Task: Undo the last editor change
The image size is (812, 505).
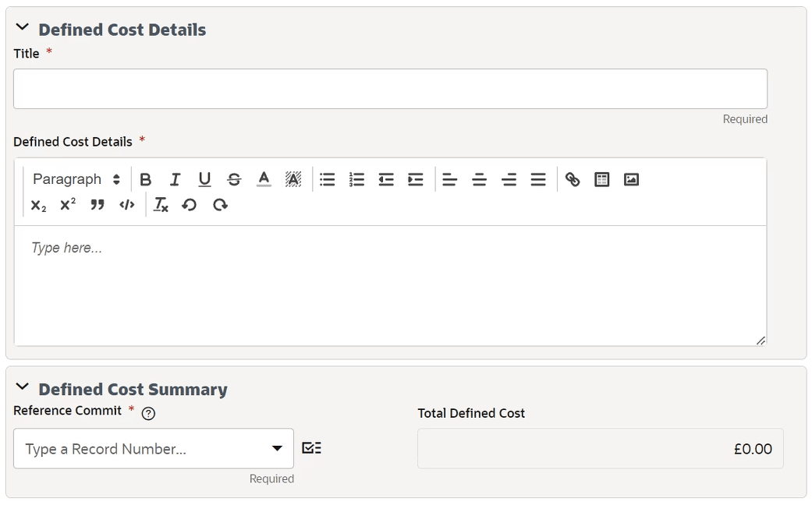Action: [x=190, y=205]
